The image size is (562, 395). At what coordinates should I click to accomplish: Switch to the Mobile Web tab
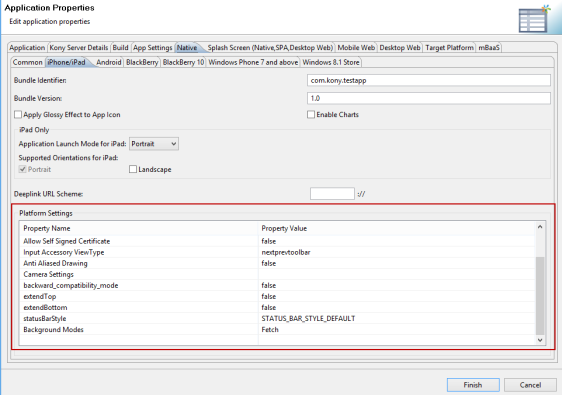tap(356, 48)
